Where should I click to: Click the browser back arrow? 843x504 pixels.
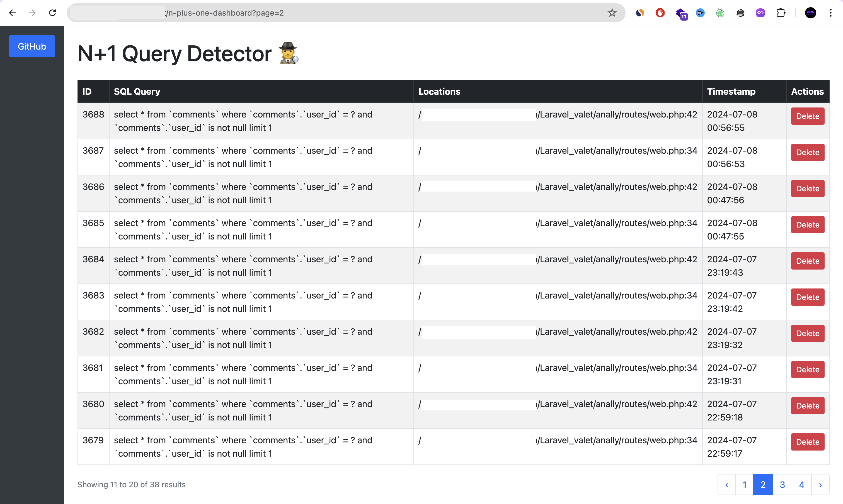pos(12,13)
